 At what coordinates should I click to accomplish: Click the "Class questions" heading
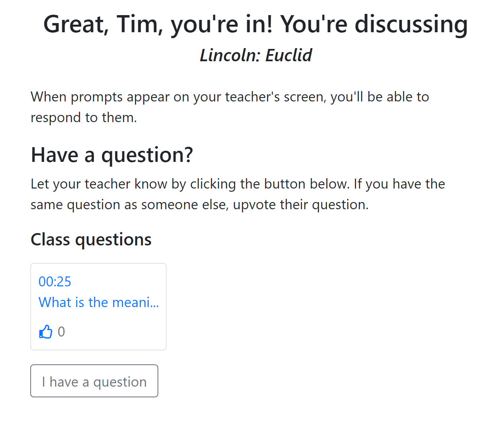point(91,239)
